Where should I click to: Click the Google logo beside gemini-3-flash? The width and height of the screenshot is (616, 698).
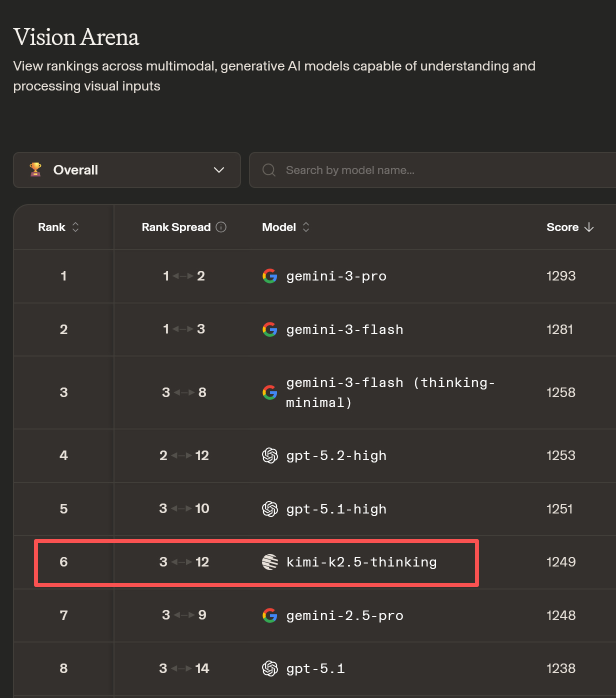pyautogui.click(x=270, y=329)
